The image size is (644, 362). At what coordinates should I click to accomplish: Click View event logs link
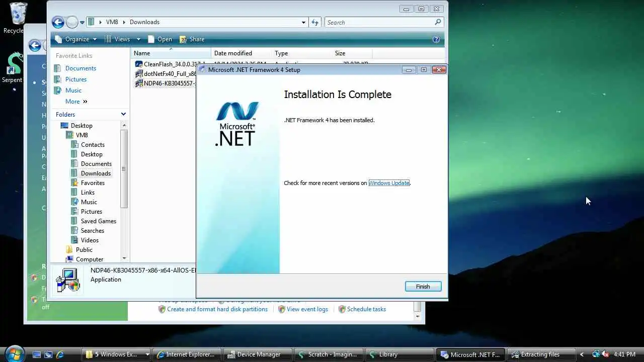[x=307, y=309]
